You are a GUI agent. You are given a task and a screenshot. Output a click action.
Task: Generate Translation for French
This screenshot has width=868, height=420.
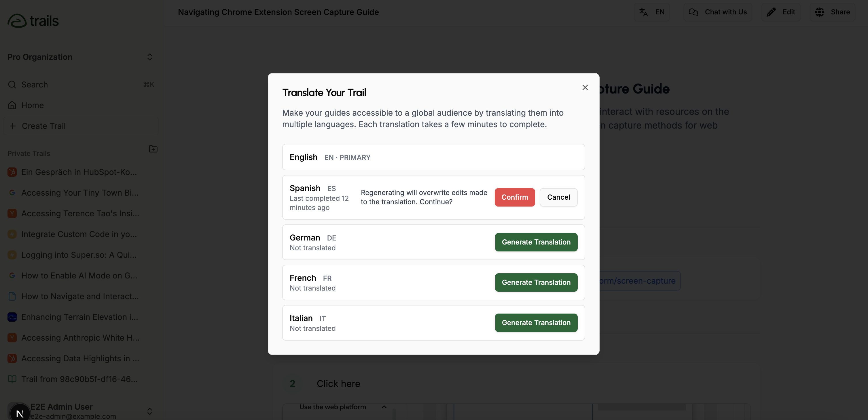pyautogui.click(x=536, y=282)
